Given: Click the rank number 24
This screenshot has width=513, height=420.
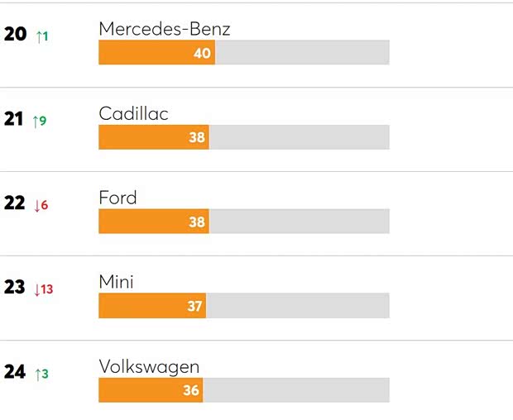Looking at the screenshot, I should pyautogui.click(x=15, y=373).
